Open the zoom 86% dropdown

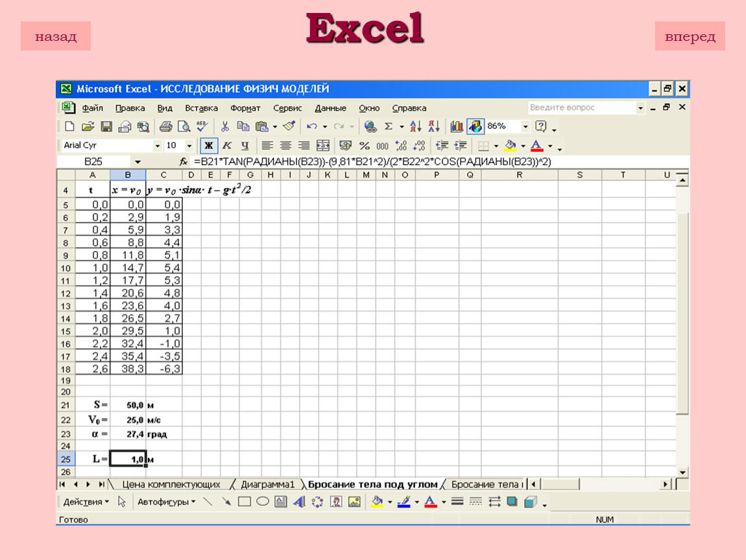point(525,126)
